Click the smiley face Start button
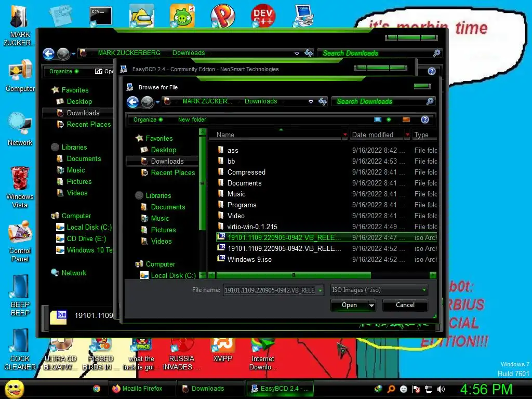This screenshot has width=532, height=399. tap(14, 389)
